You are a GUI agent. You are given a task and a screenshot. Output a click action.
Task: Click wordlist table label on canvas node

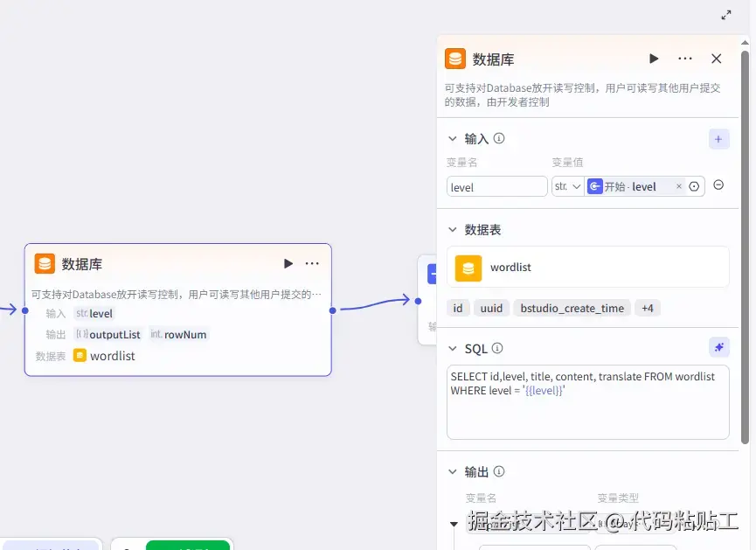(x=113, y=356)
